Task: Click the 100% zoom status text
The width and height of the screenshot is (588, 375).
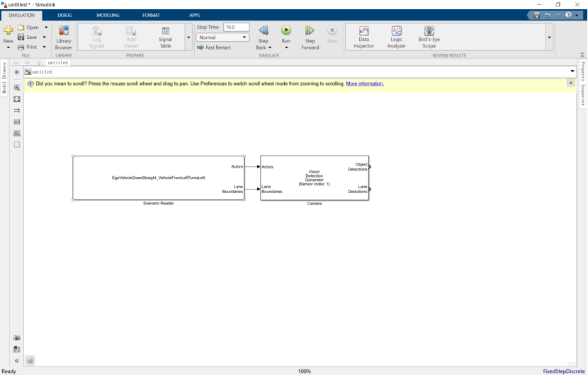Action: (305, 371)
